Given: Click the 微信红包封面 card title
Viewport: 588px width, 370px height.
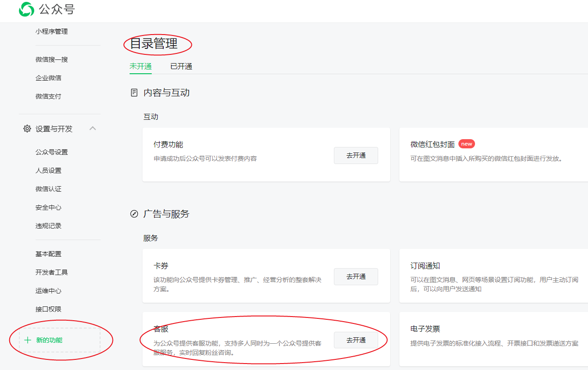Looking at the screenshot, I should (433, 144).
